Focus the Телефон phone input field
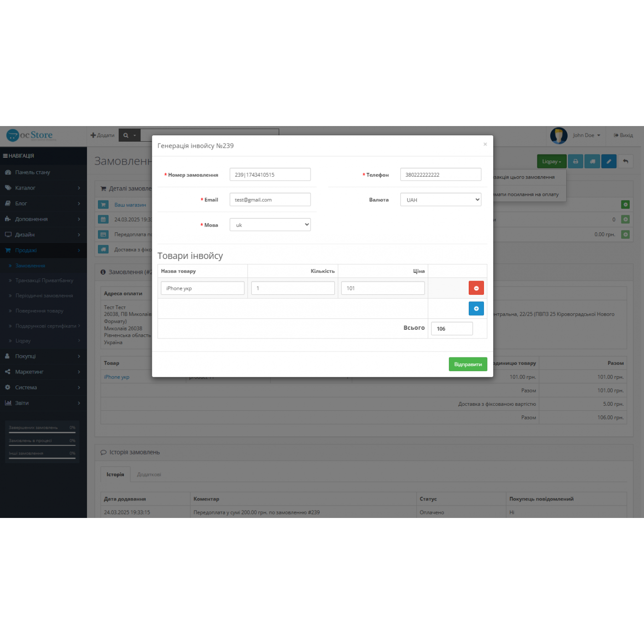 coord(440,175)
